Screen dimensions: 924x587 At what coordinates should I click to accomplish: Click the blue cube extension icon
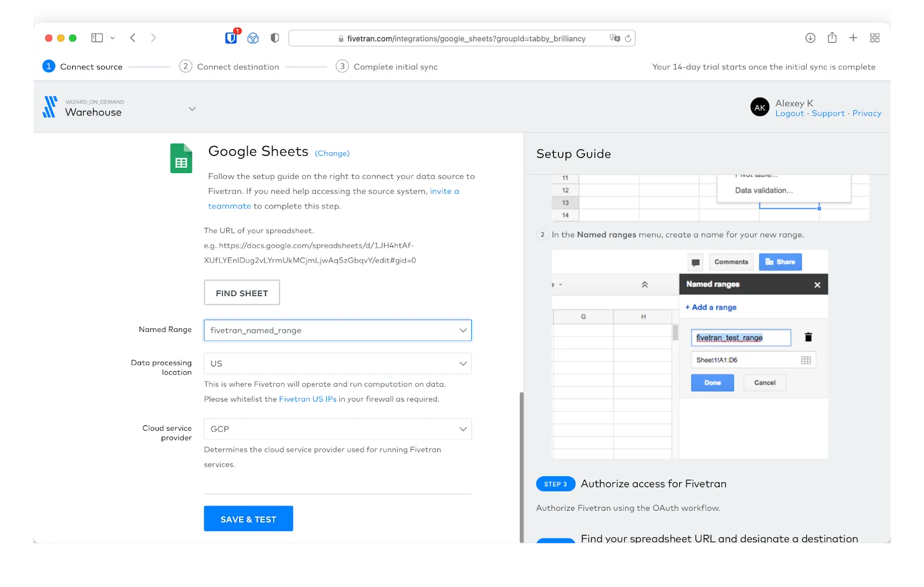click(253, 38)
